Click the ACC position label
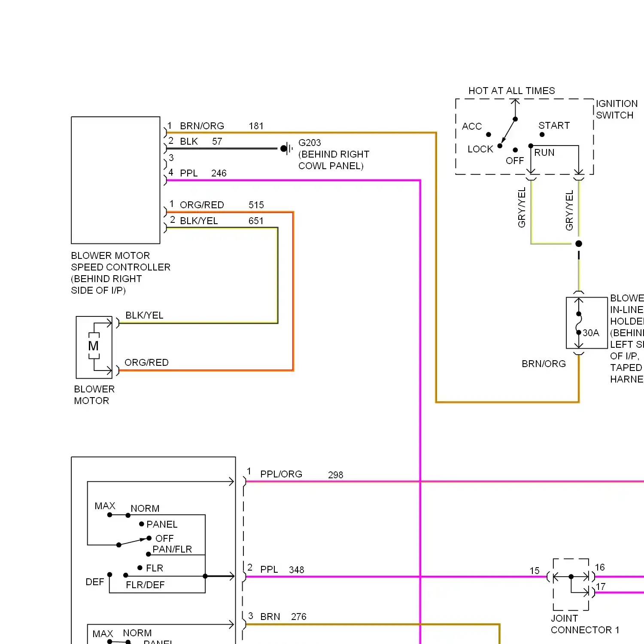 coord(472,126)
